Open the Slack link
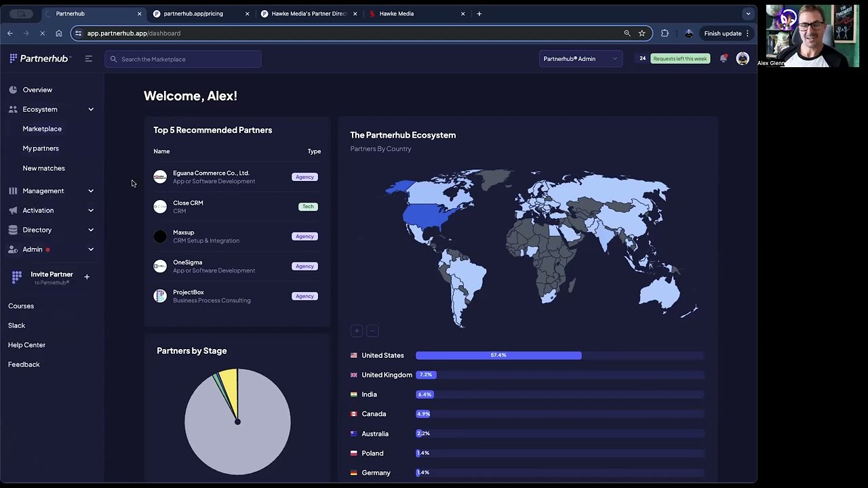This screenshot has height=488, width=868. pyautogui.click(x=16, y=325)
